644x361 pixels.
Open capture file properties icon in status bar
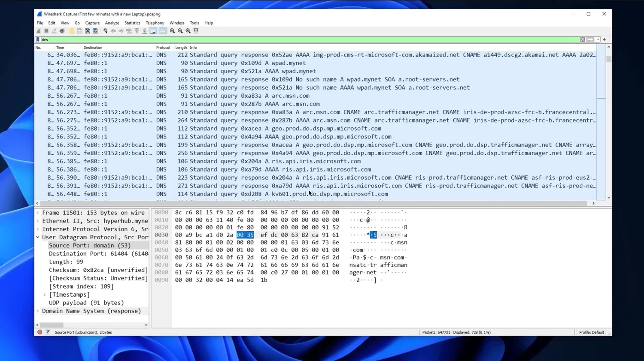coord(48,332)
